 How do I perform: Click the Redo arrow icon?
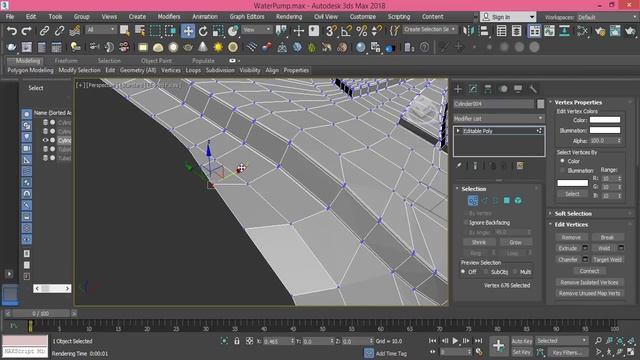[x=27, y=31]
